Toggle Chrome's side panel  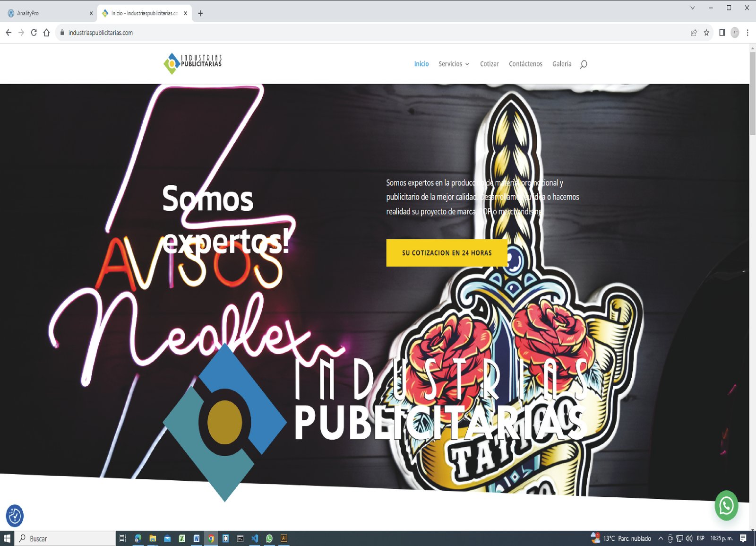coord(722,33)
